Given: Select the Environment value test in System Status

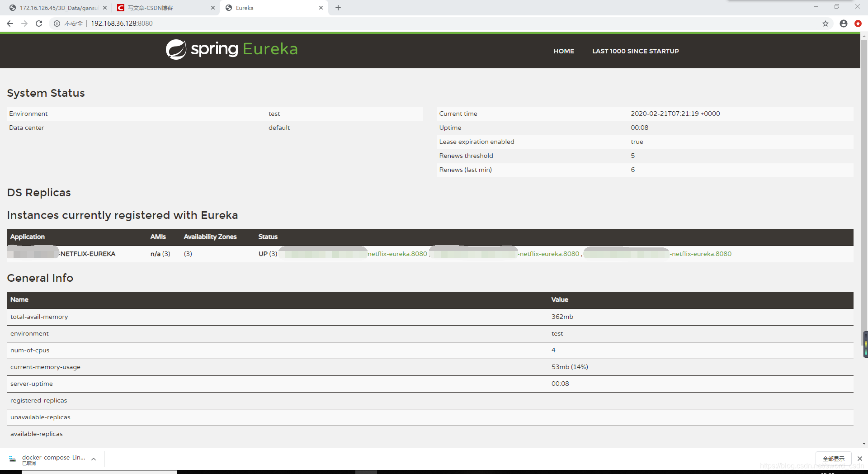Looking at the screenshot, I should point(274,114).
